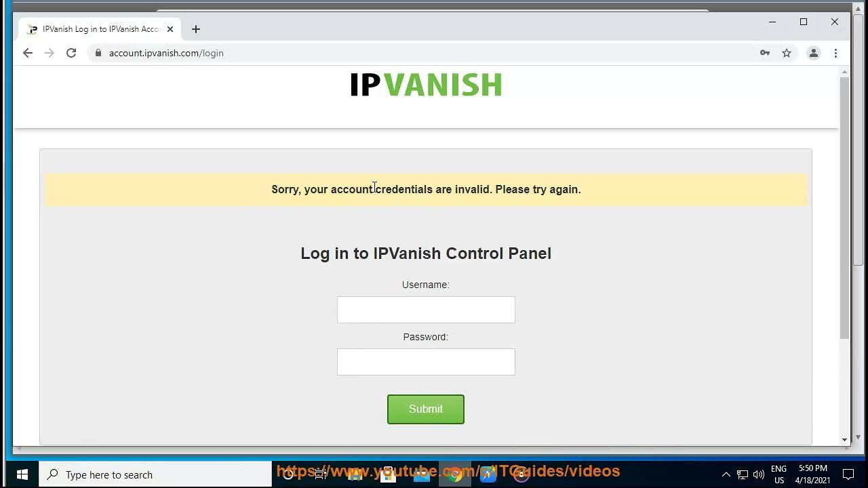Open a new tab with the plus button
The width and height of the screenshot is (868, 488).
pos(196,29)
